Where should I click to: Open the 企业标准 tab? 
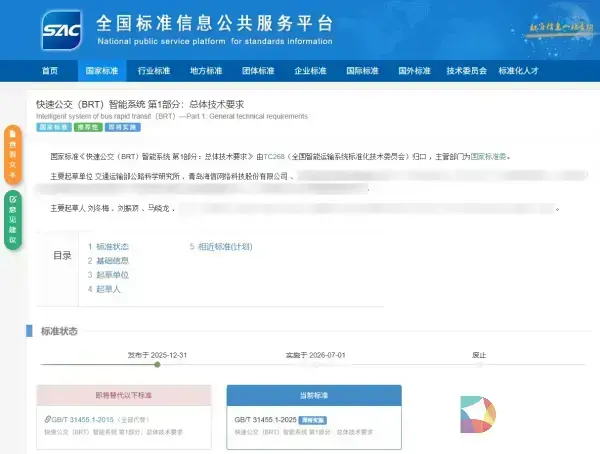pos(310,71)
